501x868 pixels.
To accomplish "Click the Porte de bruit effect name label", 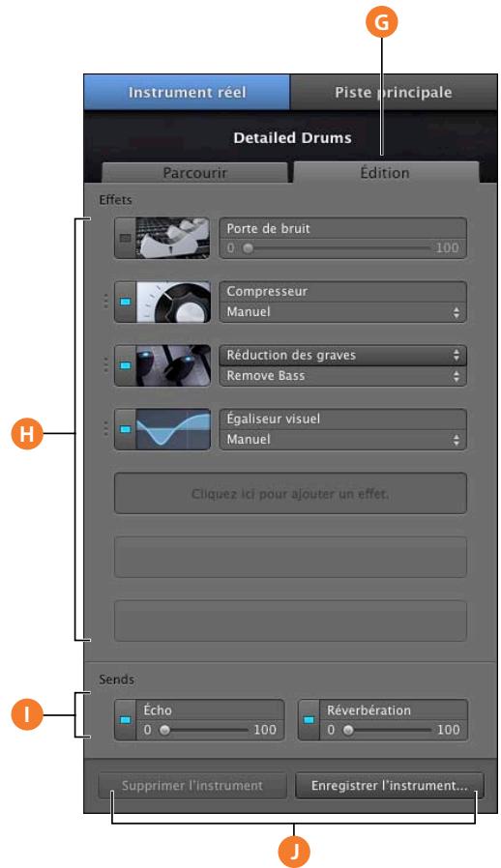I will pyautogui.click(x=268, y=228).
